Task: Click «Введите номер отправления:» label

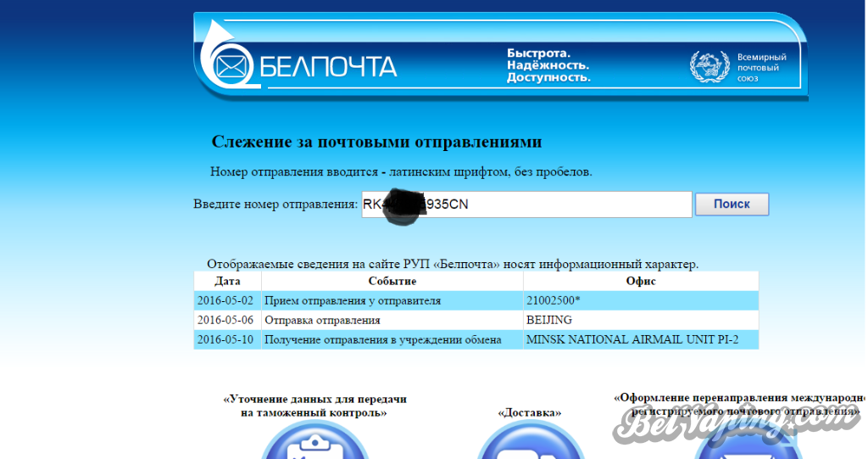Action: 275,204
